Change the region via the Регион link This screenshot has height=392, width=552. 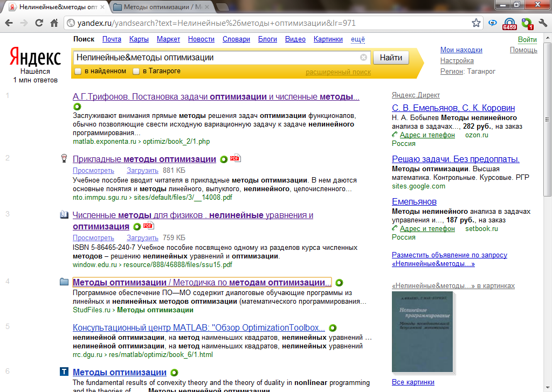pos(451,72)
